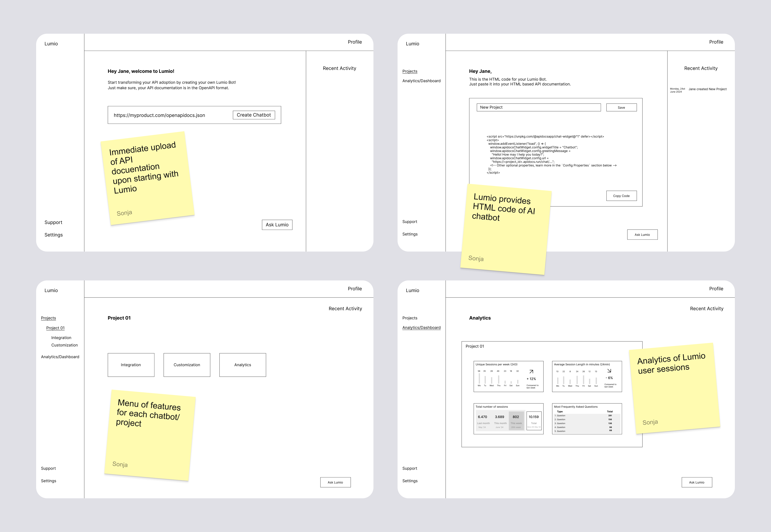Open Support on the HTML code screen sidebar
Screen dimensions: 771x532
point(410,222)
